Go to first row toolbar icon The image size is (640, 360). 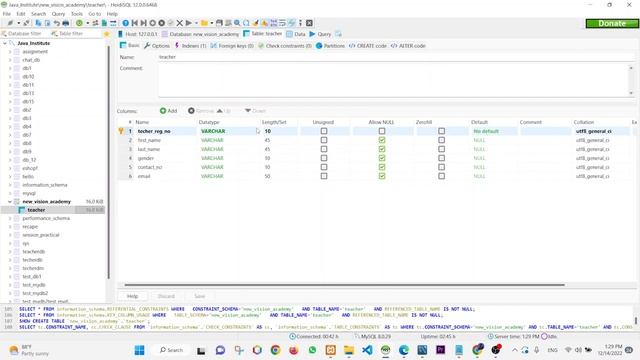point(134,23)
